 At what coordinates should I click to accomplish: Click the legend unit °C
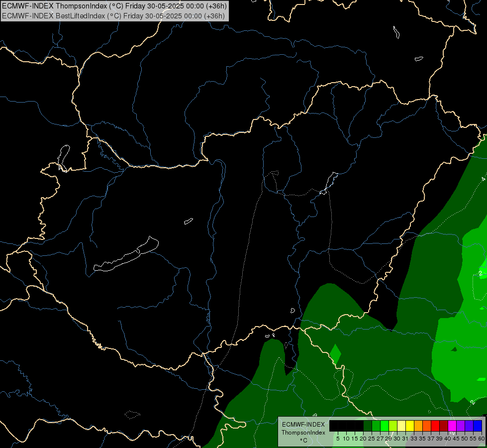tap(304, 440)
